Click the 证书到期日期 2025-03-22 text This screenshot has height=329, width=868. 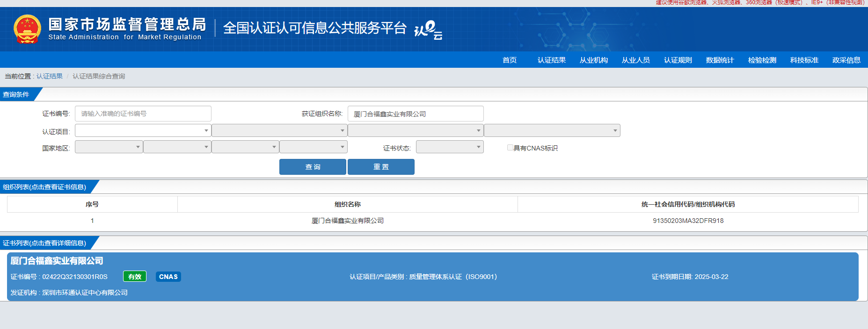pos(690,277)
